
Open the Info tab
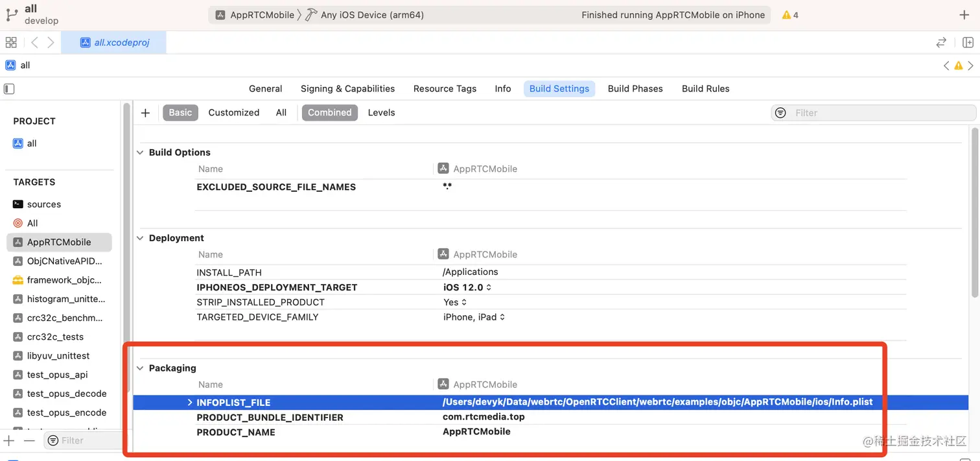coord(503,89)
